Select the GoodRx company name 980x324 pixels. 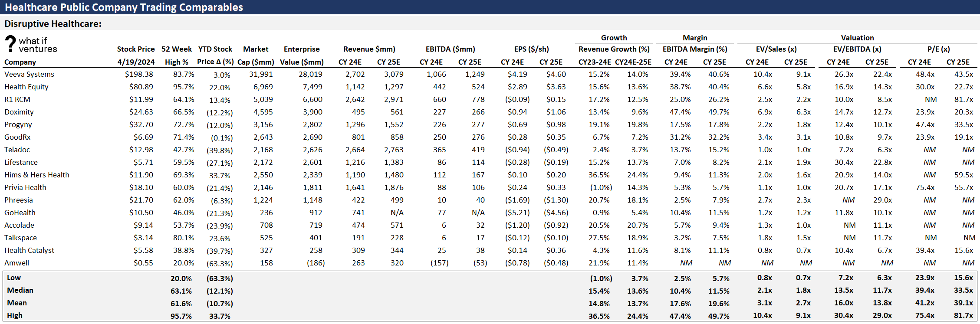click(x=17, y=137)
